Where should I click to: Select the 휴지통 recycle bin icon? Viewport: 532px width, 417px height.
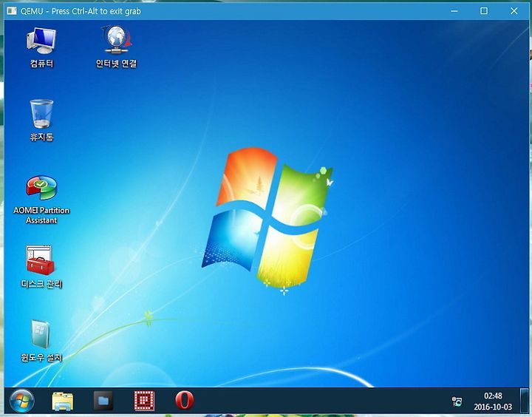(x=41, y=121)
